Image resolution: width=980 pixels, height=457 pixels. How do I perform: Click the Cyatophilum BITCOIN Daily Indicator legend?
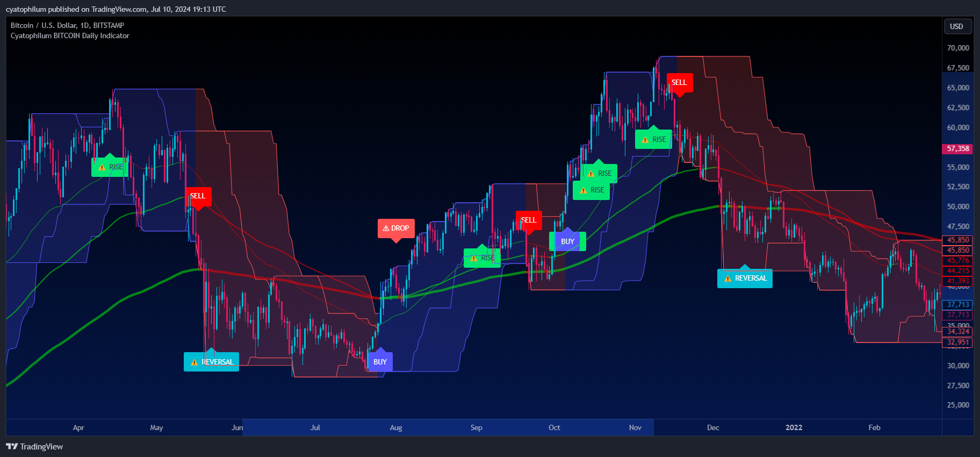[70, 35]
